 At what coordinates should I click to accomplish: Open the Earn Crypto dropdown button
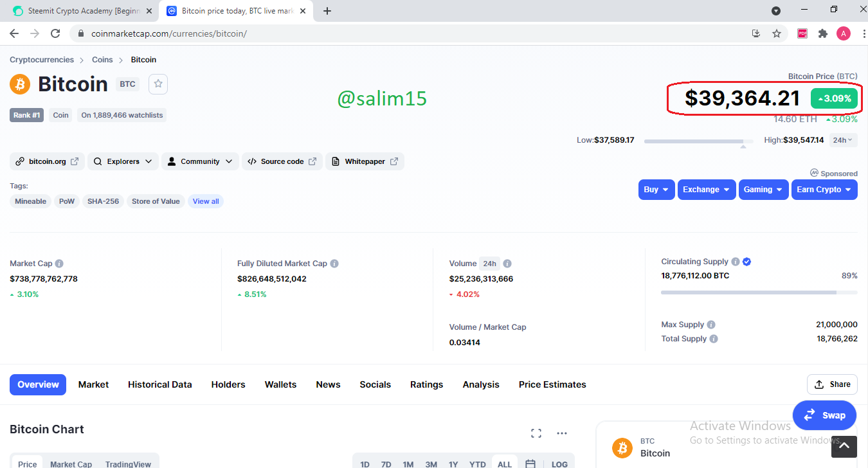click(x=824, y=190)
